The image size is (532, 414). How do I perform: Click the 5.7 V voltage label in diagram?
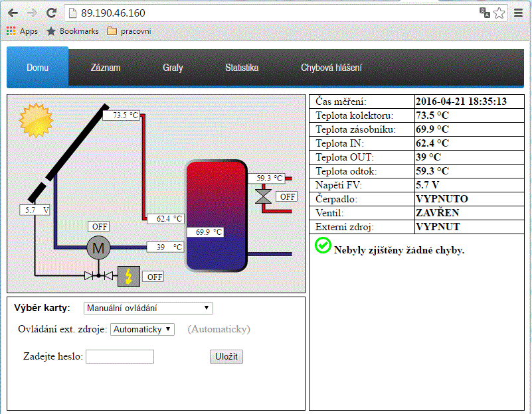coord(35,210)
